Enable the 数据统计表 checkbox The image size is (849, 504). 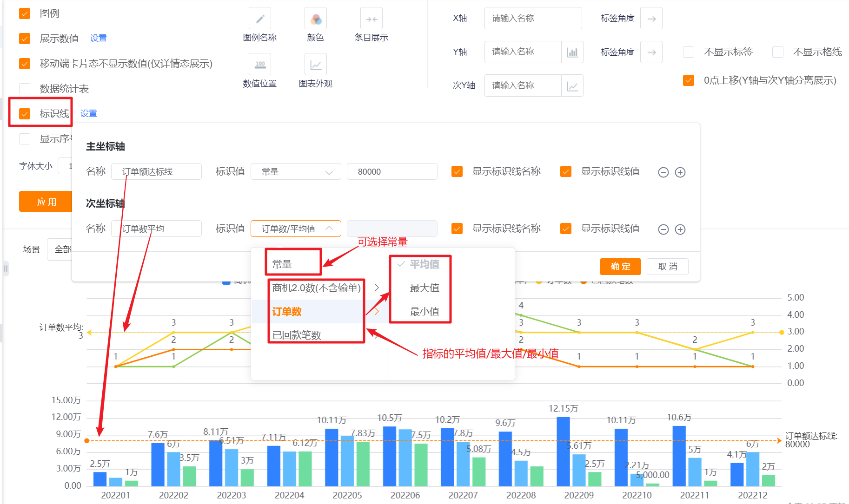click(x=25, y=89)
